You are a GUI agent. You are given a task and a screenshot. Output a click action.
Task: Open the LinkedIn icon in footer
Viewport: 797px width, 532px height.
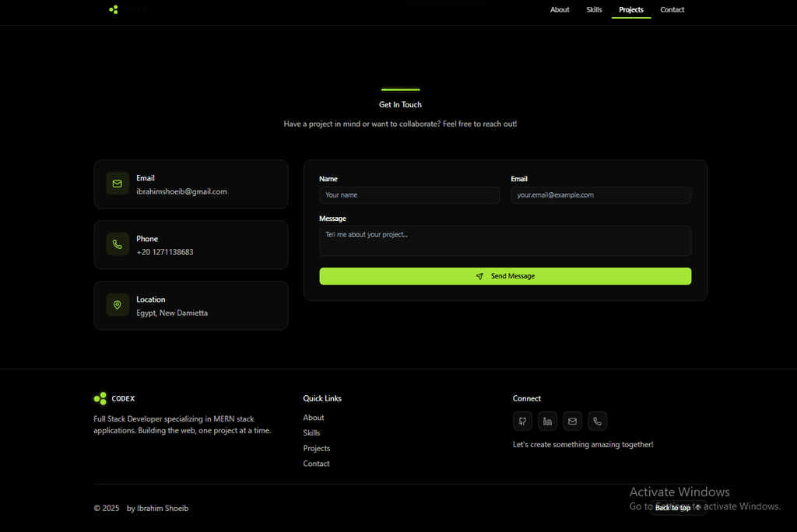[547, 422]
